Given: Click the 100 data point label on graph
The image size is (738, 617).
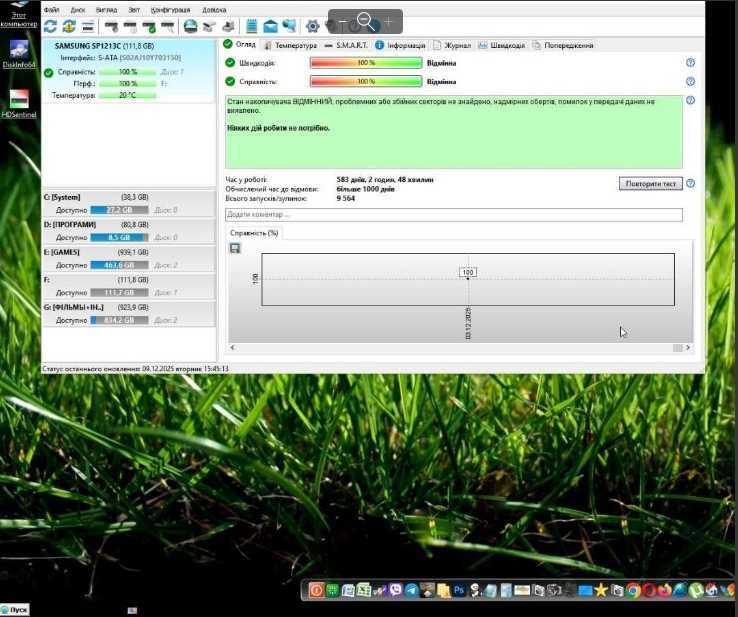Looking at the screenshot, I should click(468, 272).
